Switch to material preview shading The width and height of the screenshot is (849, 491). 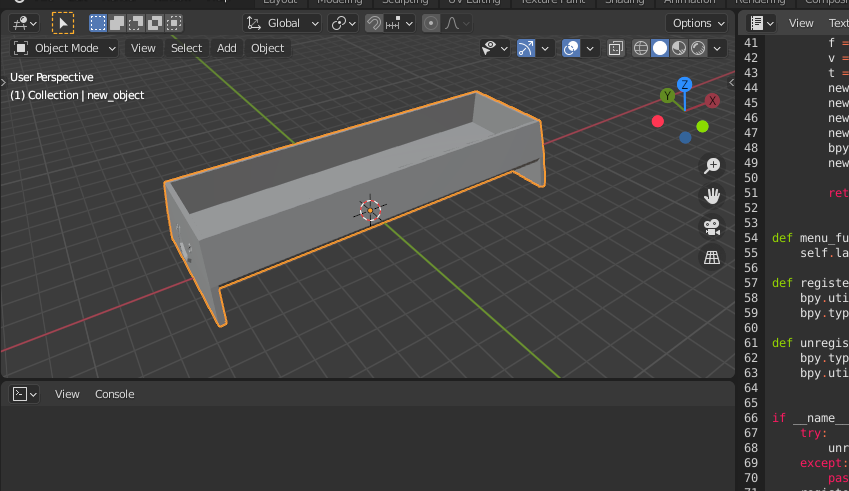(678, 48)
